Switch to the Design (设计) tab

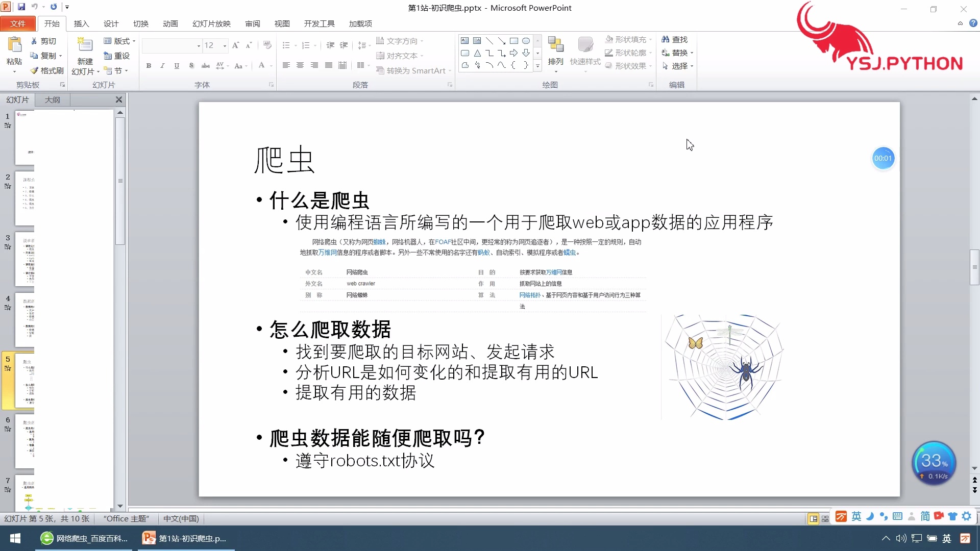coord(111,23)
